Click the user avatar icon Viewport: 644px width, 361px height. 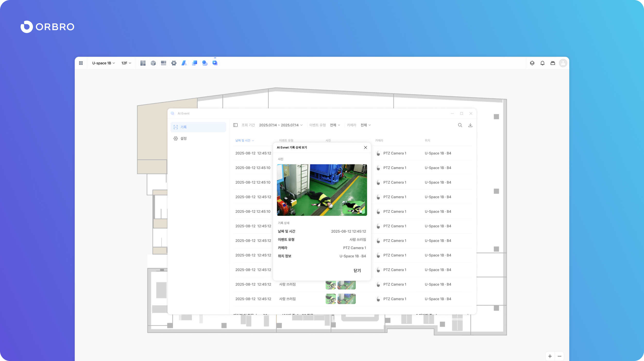[x=563, y=63]
